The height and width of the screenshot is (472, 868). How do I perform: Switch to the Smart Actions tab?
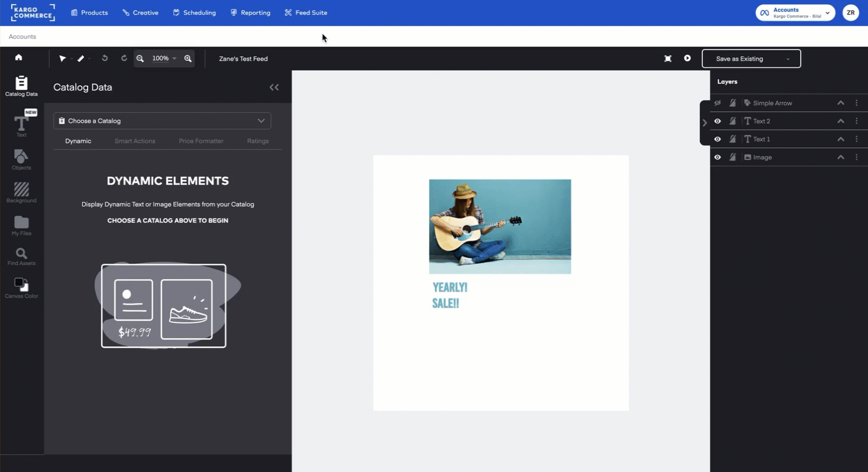pos(134,141)
